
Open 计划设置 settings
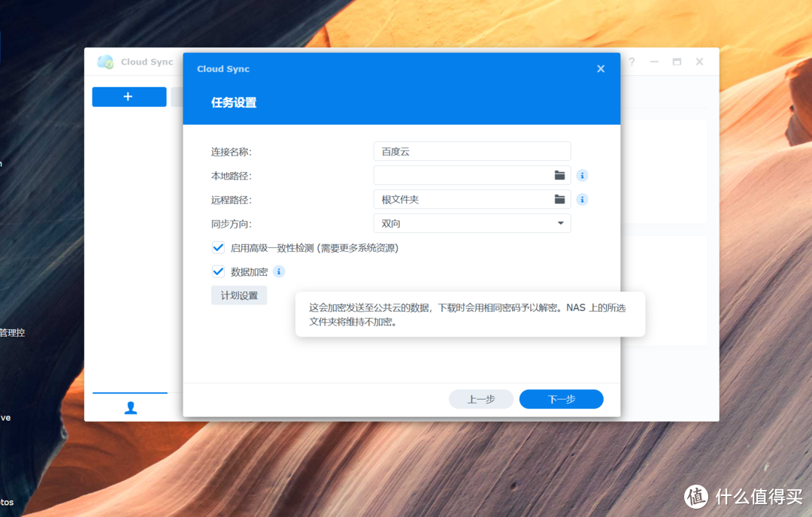(238, 295)
